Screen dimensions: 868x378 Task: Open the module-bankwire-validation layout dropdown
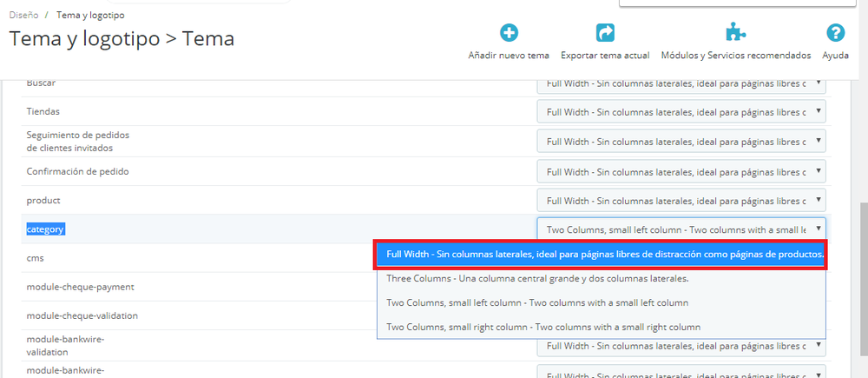tap(681, 347)
